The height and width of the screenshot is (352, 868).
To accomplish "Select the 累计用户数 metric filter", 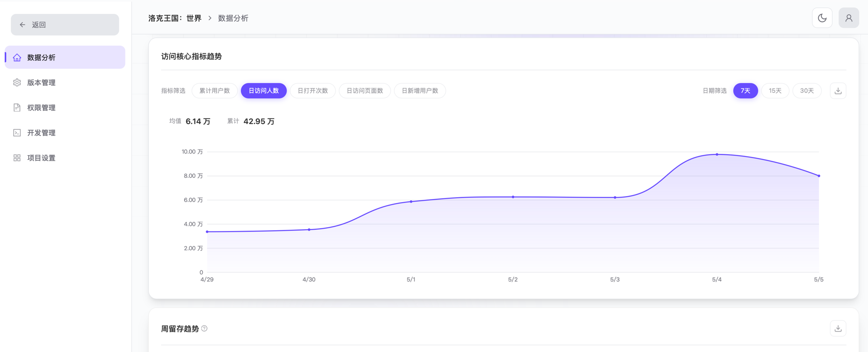I will (214, 91).
